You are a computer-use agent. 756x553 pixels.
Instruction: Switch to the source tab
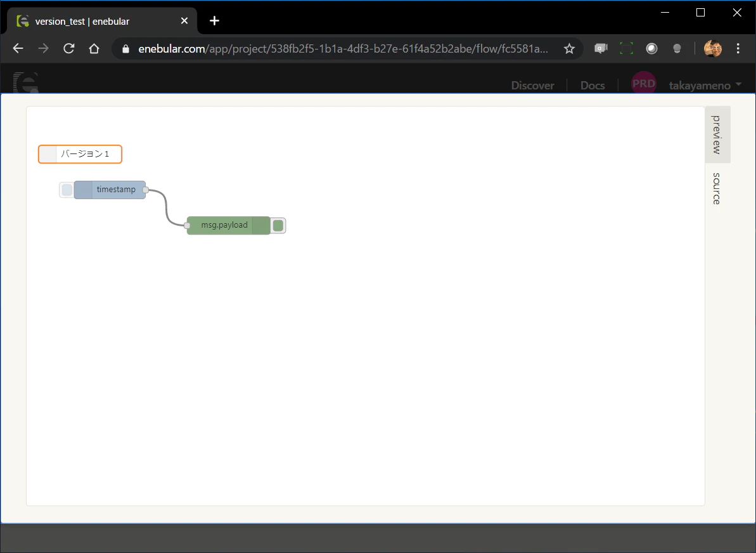coord(717,189)
